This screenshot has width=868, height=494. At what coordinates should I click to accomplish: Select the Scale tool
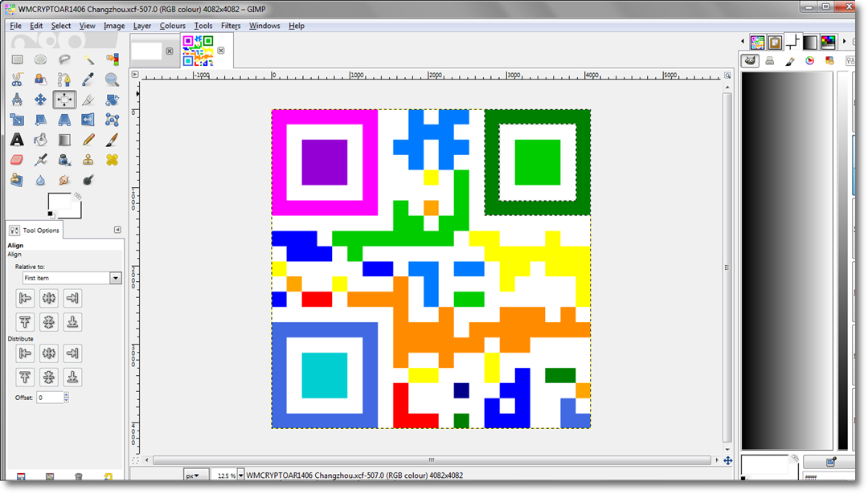tap(17, 120)
